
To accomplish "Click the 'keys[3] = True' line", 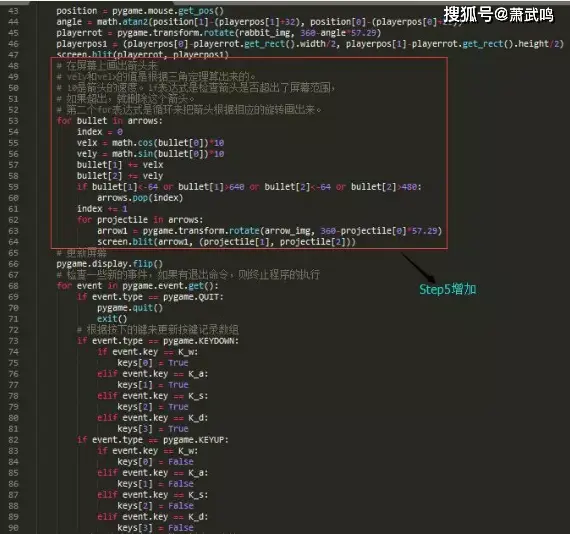I will pos(153,429).
